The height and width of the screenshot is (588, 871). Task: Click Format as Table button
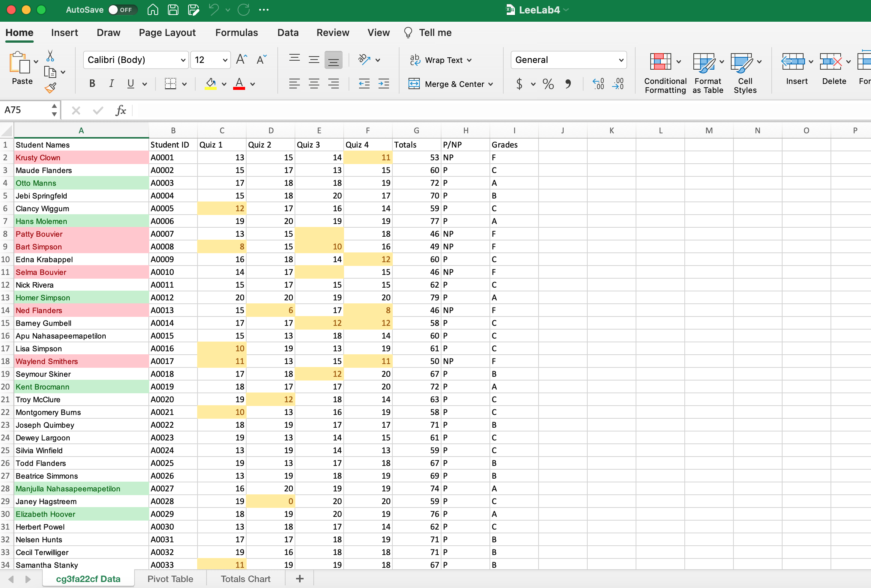click(708, 73)
